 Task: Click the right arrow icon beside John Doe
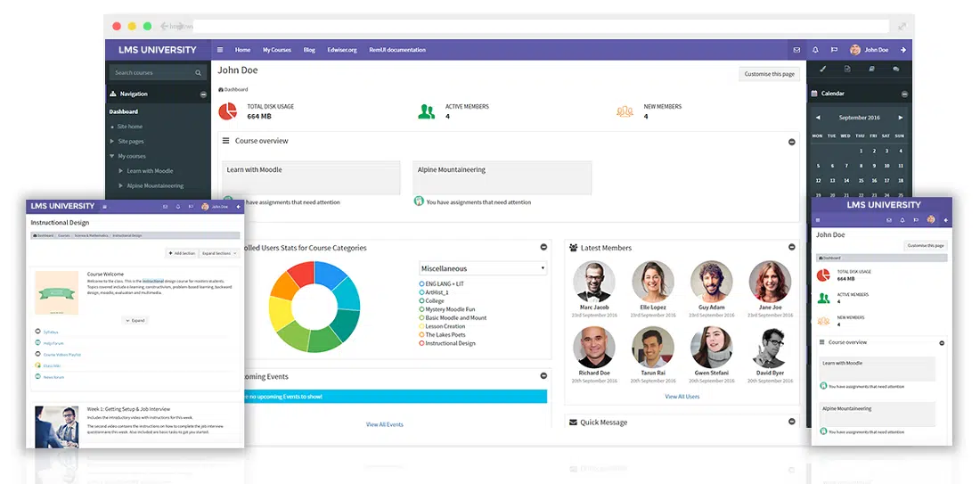pyautogui.click(x=903, y=50)
